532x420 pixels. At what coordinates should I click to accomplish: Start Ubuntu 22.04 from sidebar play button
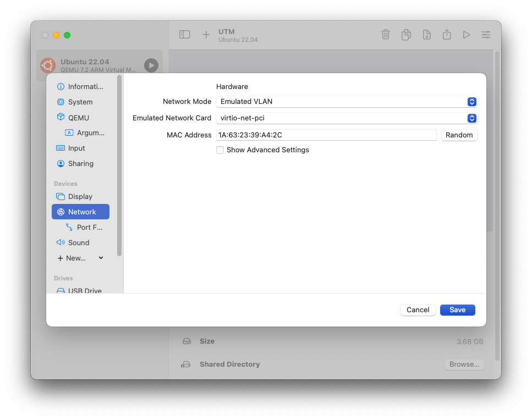point(151,65)
